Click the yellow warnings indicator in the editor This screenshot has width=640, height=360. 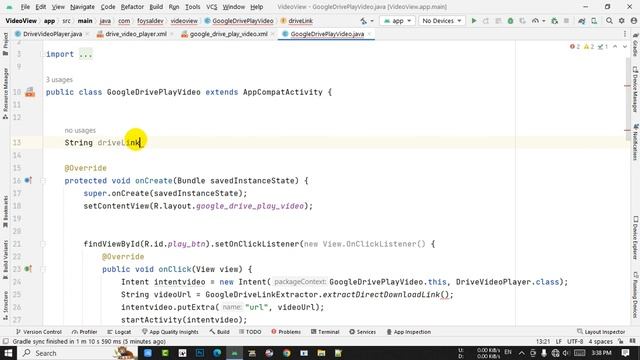coord(589,47)
